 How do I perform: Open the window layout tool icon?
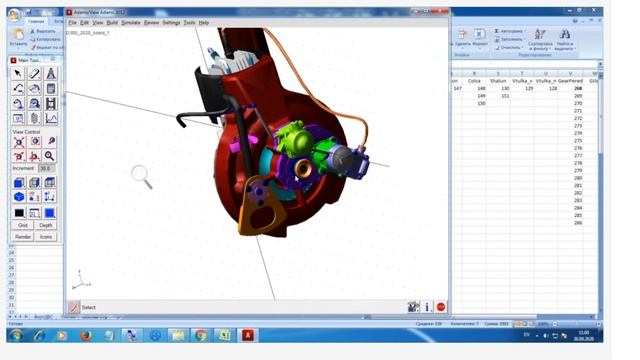click(x=35, y=213)
